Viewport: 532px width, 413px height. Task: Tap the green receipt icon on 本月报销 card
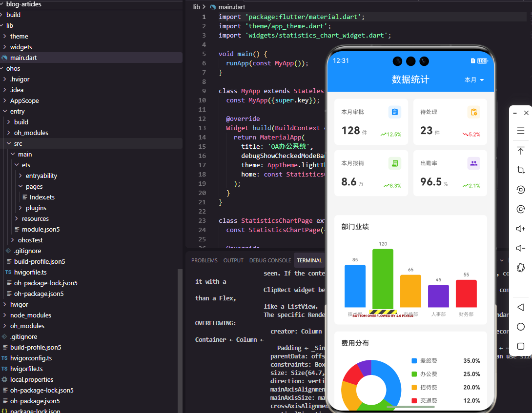pos(394,163)
